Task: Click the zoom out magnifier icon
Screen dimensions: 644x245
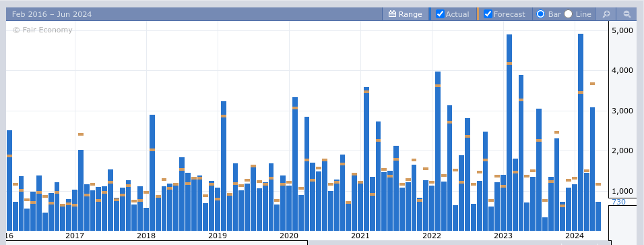Action: (x=626, y=14)
